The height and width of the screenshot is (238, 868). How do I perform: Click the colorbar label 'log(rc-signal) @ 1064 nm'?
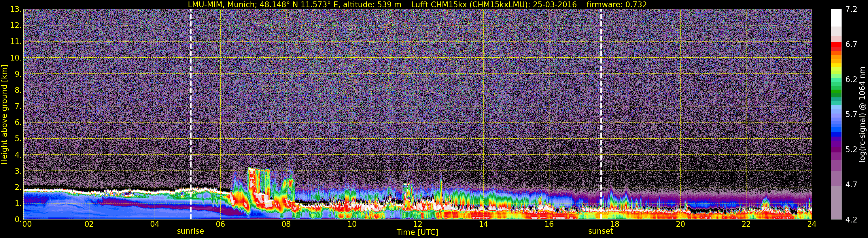pyautogui.click(x=862, y=114)
